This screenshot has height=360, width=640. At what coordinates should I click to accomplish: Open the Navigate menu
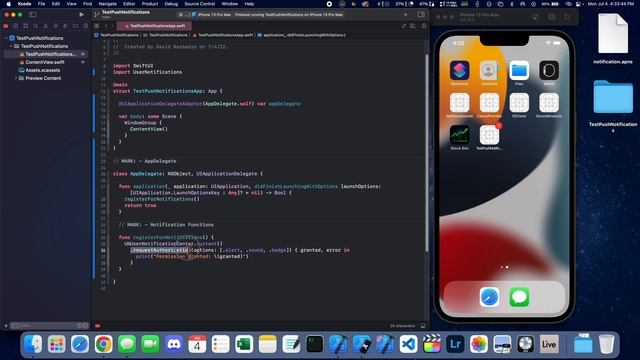click(107, 4)
